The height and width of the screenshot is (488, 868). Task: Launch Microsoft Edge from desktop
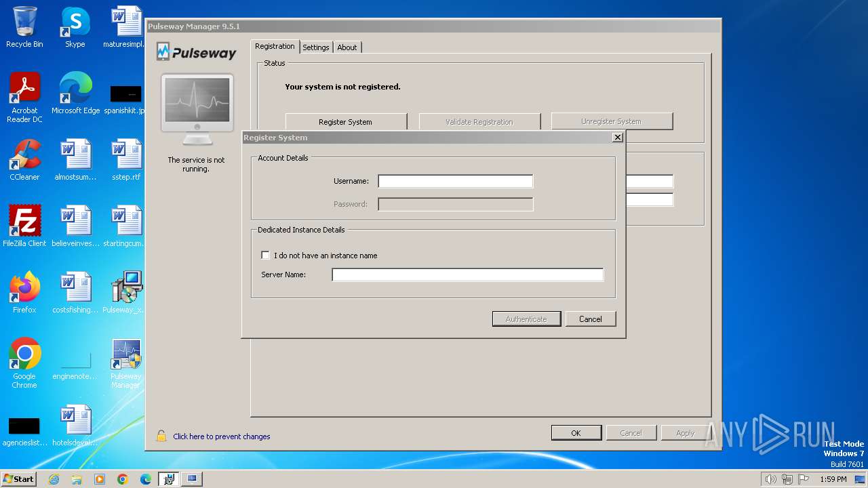pyautogui.click(x=75, y=94)
